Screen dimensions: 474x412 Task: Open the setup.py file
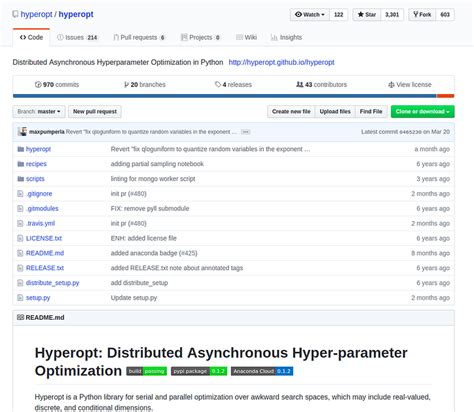(38, 298)
